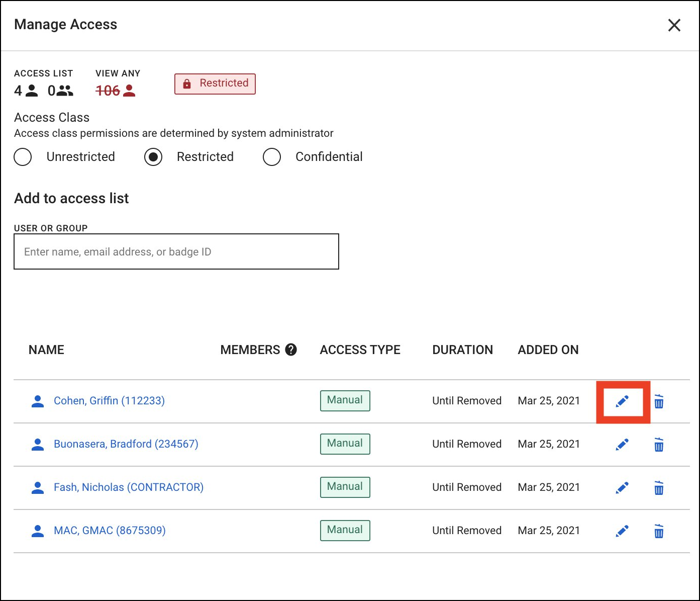Select the Restricted access class radio button
700x601 pixels.
[153, 157]
